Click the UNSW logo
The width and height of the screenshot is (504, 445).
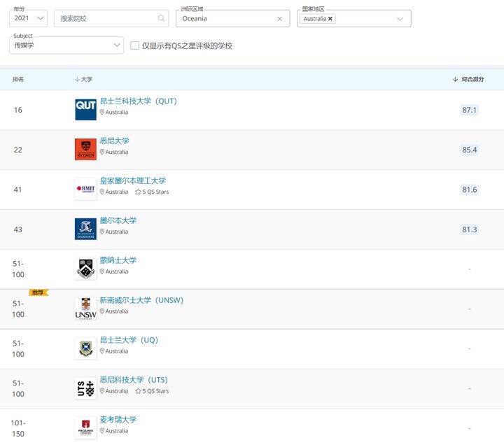click(x=85, y=309)
